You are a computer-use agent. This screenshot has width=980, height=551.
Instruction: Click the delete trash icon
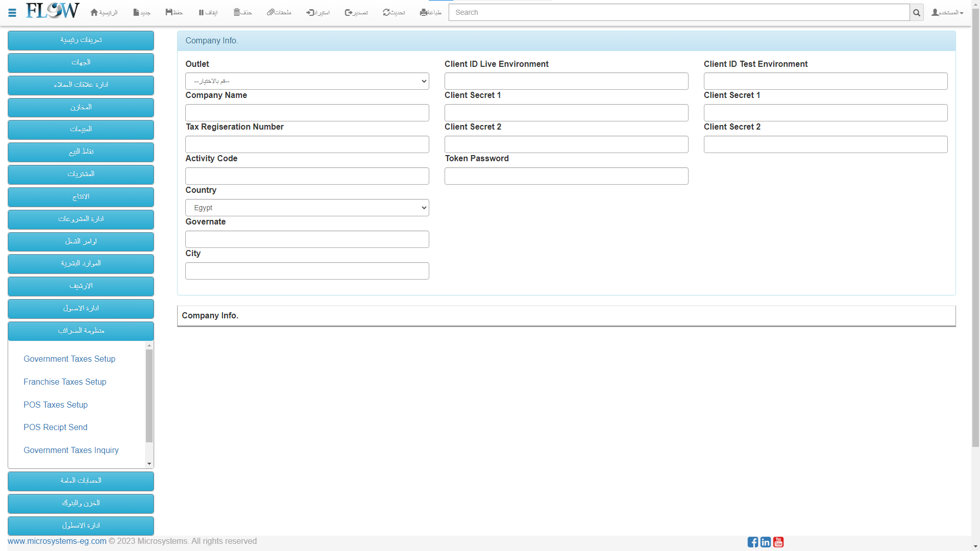pyautogui.click(x=237, y=12)
